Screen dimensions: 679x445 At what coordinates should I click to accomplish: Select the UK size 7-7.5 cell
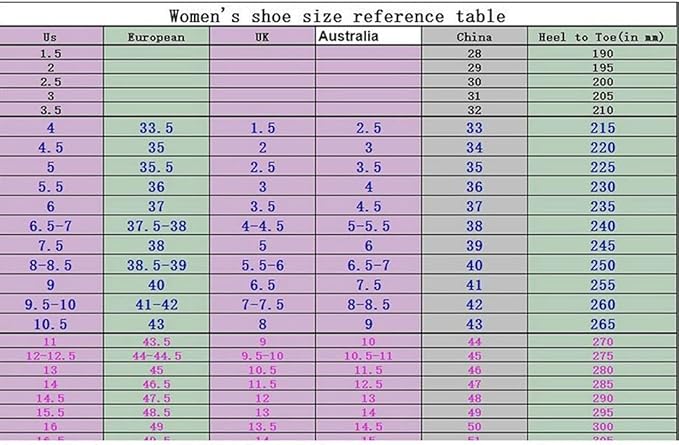tap(262, 304)
